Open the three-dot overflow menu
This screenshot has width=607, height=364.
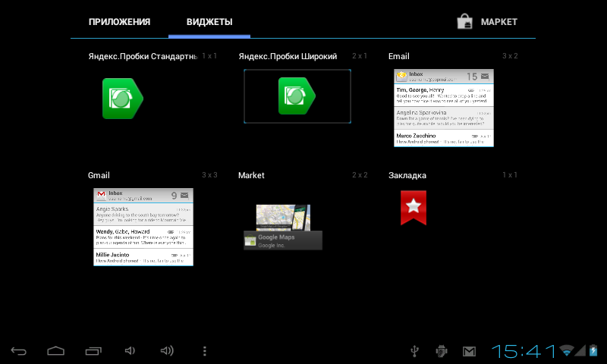coord(204,350)
